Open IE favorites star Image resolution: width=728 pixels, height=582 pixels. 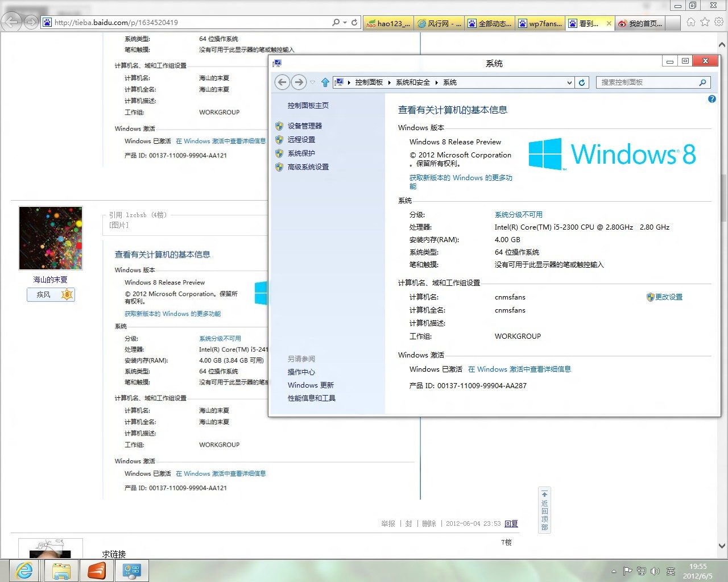pos(705,22)
